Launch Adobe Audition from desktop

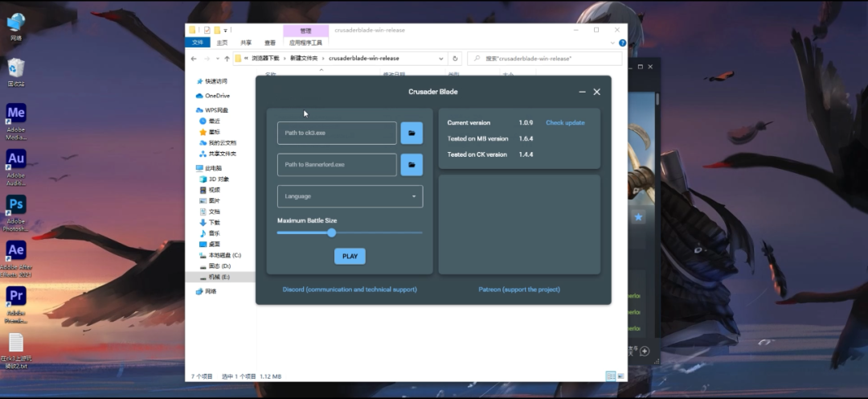point(16,168)
